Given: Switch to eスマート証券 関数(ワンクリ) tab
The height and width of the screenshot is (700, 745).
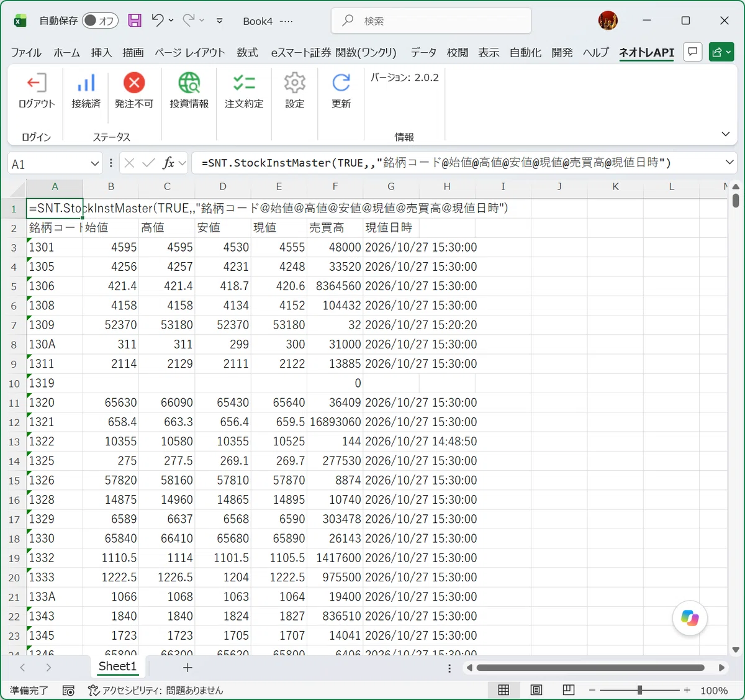Looking at the screenshot, I should [333, 53].
